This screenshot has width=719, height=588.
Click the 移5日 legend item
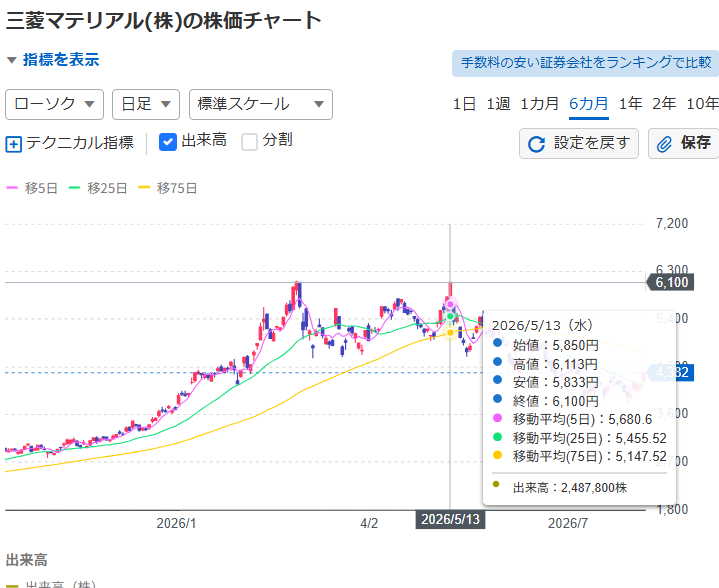point(32,188)
